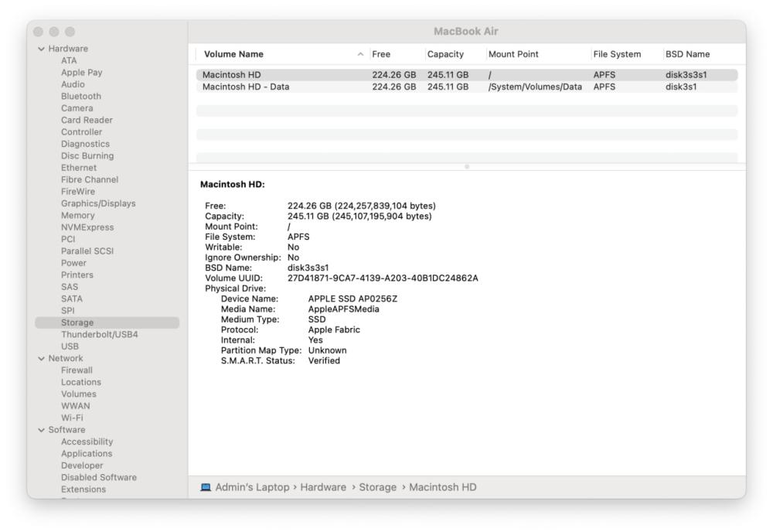Click the pane divider handle dot
Image resolution: width=773 pixels, height=532 pixels.
click(466, 166)
